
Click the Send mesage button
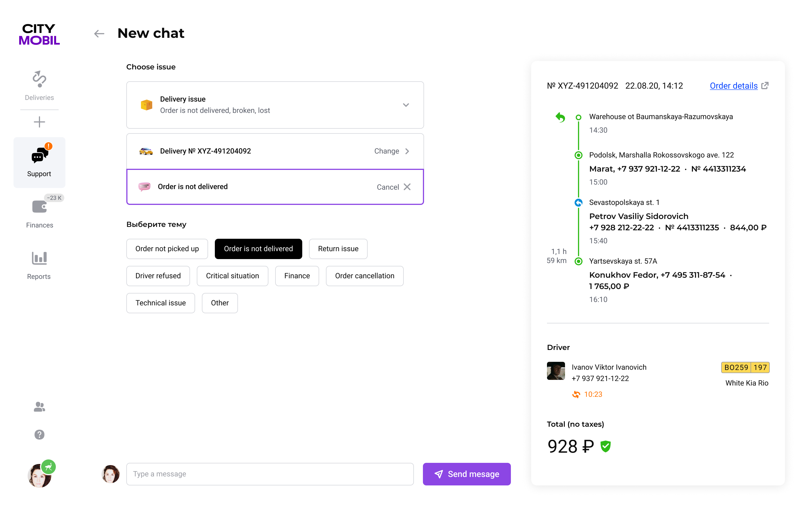coord(467,474)
